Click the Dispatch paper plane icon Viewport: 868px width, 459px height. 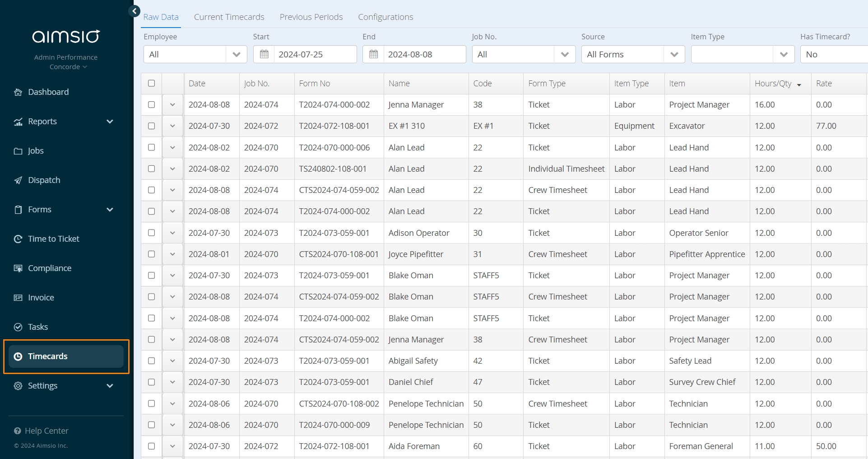point(18,180)
